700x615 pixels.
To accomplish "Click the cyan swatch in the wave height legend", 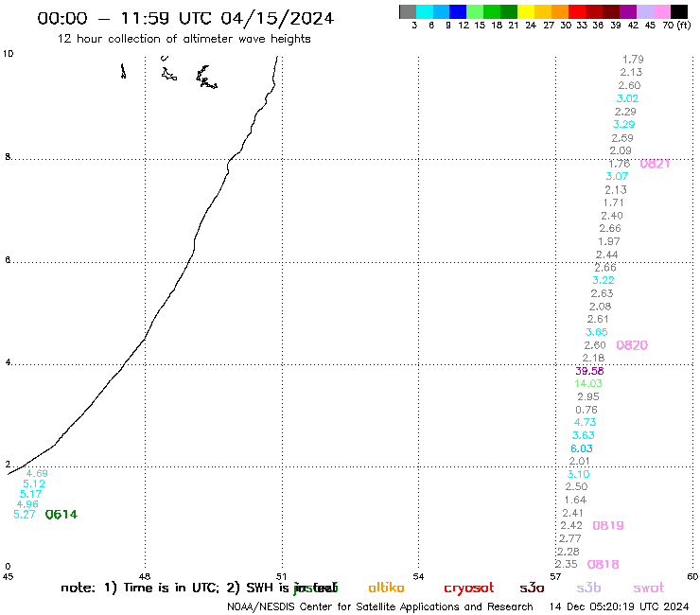I will 425,11.
